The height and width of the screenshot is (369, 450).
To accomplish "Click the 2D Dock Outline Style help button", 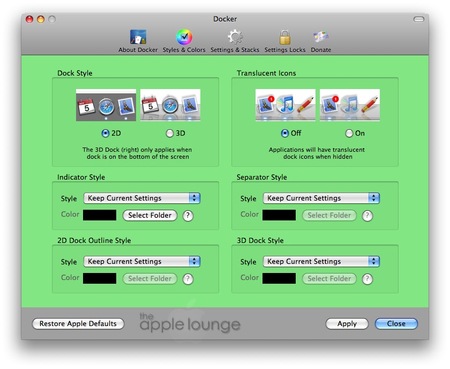I will tap(188, 279).
